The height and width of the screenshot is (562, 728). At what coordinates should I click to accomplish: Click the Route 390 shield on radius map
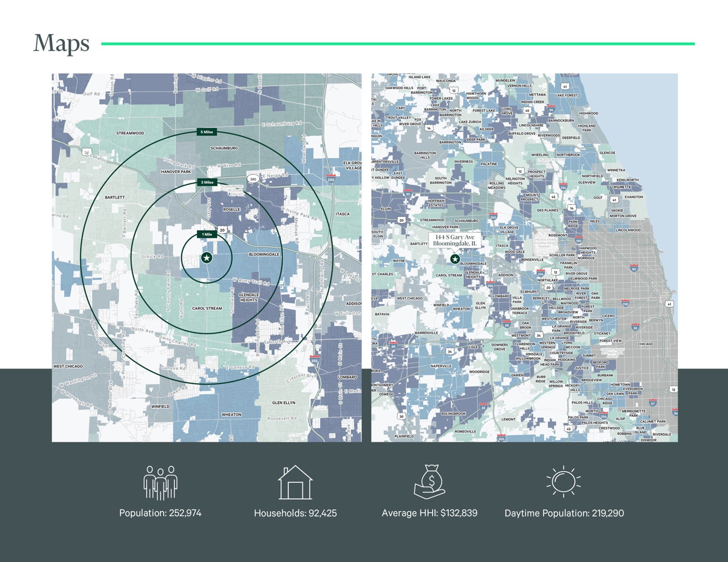pos(253,179)
